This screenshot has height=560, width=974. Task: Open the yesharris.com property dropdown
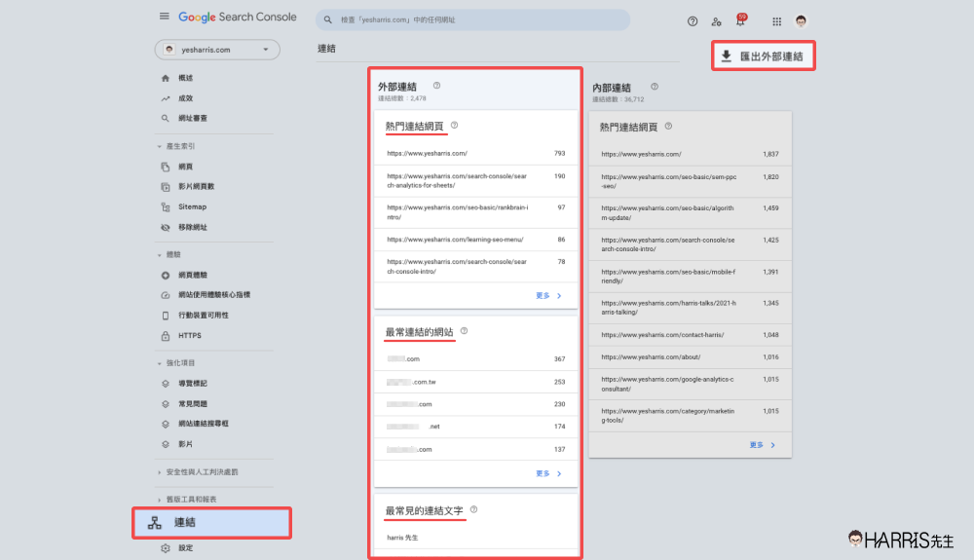pos(217,50)
